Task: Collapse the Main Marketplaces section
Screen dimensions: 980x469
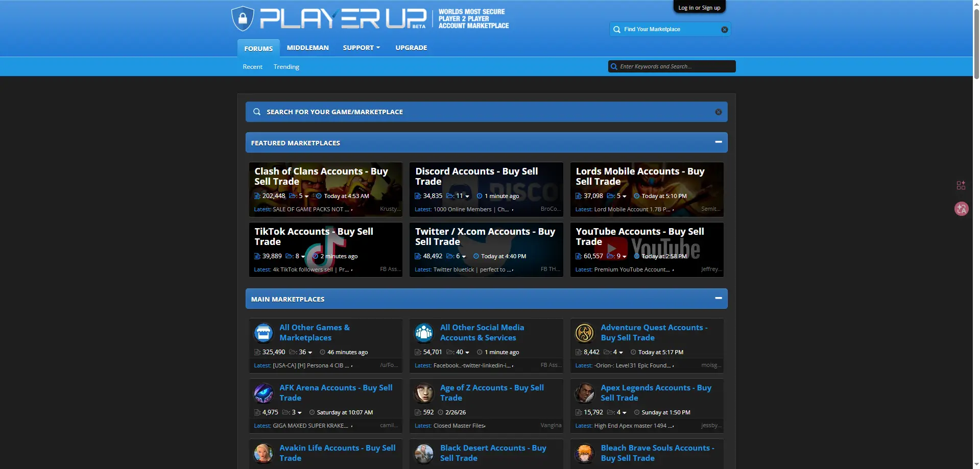Action: click(718, 299)
